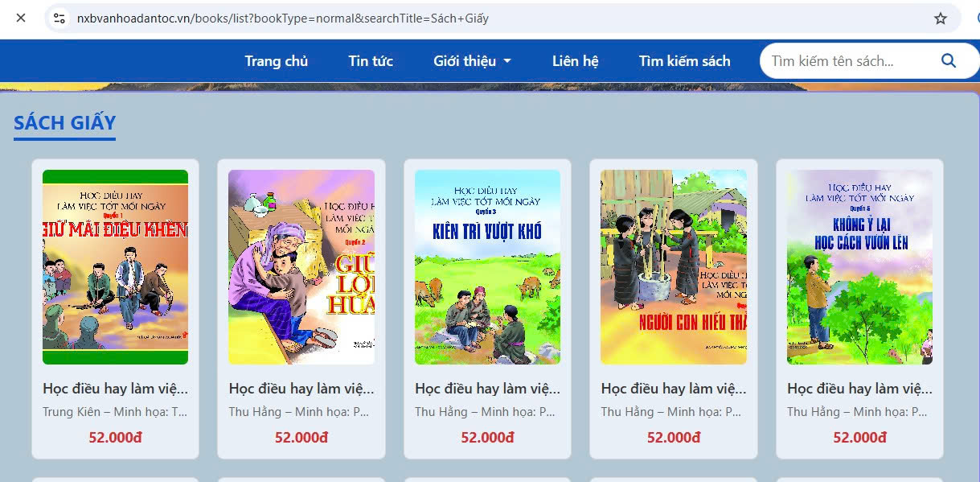This screenshot has height=482, width=980.
Task: Open the Người con hiếu thảo book cover
Action: click(x=674, y=267)
